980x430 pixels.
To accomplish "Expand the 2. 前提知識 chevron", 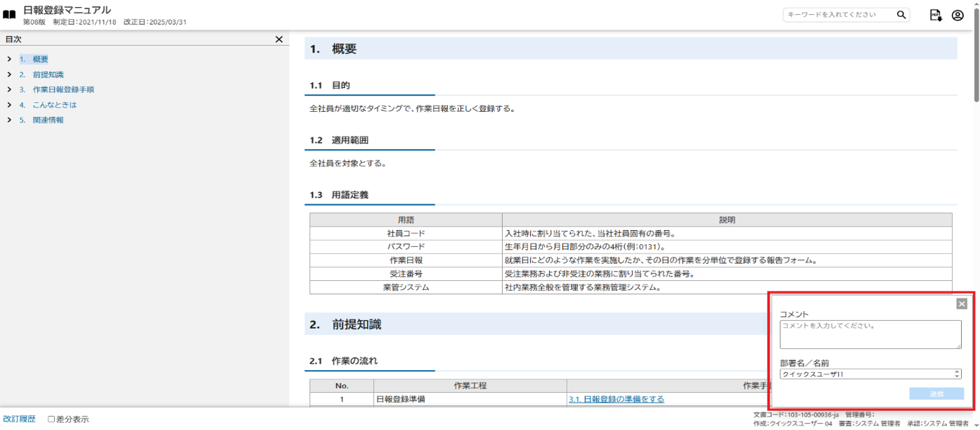I will coord(9,75).
